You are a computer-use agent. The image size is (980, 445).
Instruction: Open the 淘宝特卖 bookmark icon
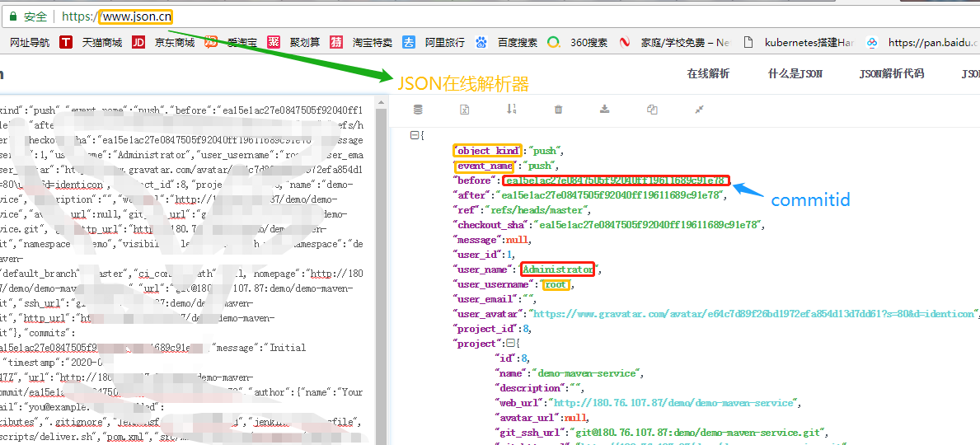(x=336, y=43)
